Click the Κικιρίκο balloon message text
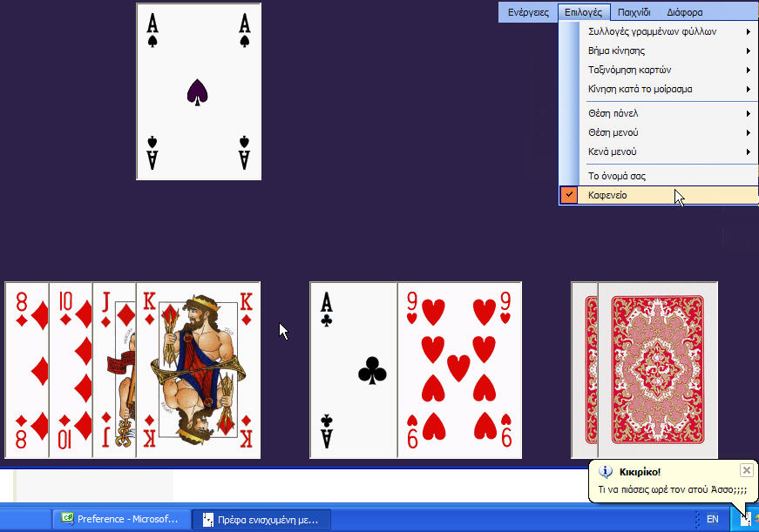The width and height of the screenshot is (759, 532). click(673, 489)
